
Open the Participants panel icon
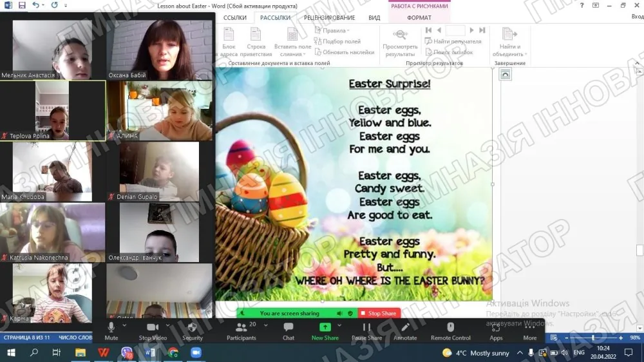241,327
